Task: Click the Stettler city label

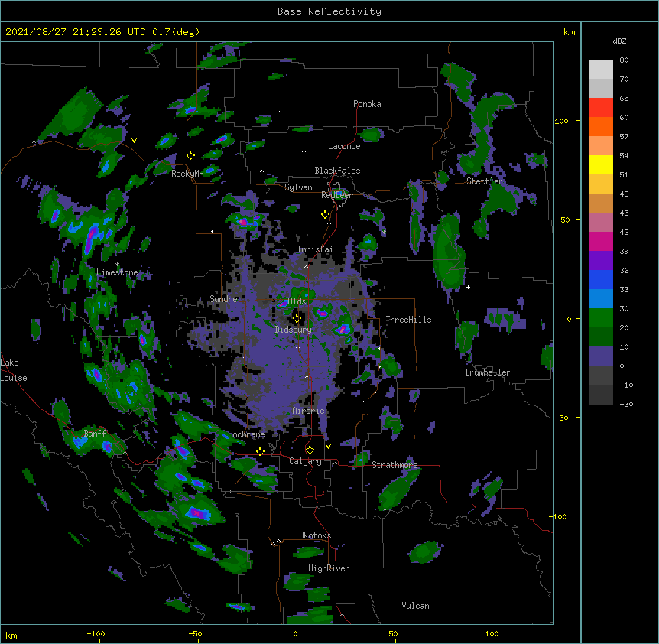Action: 485,181
